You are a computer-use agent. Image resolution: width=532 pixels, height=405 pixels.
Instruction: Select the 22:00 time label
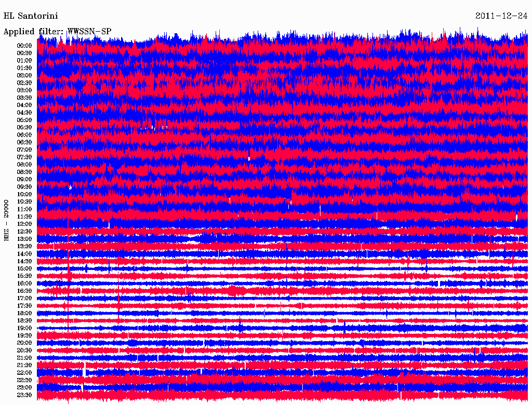(24, 373)
